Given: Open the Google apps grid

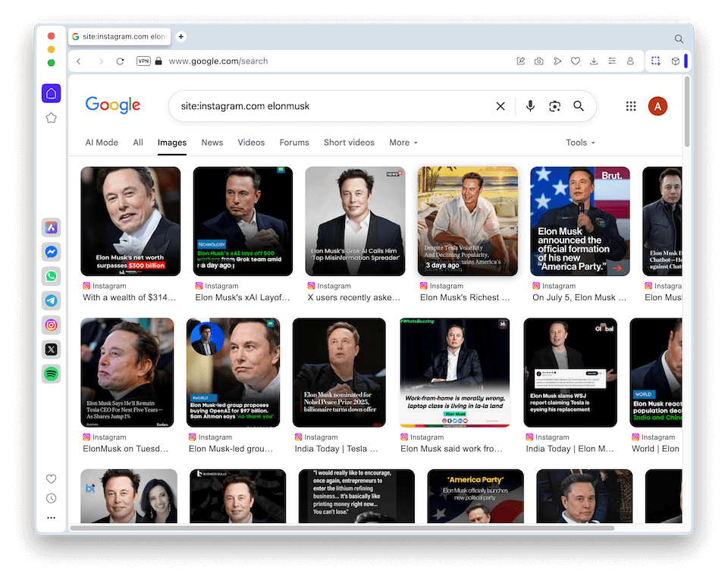Looking at the screenshot, I should coord(631,106).
